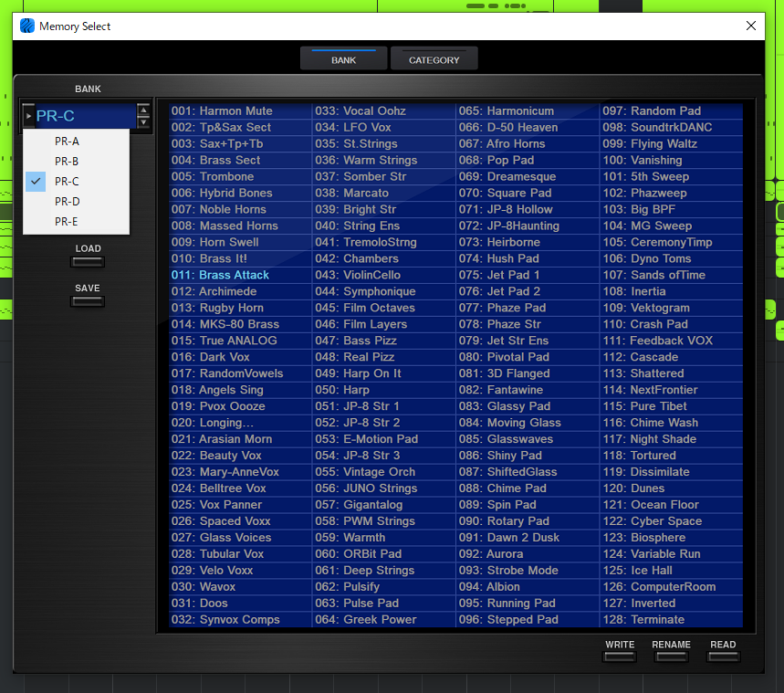Viewport: 784px width, 693px height.
Task: Choose patch 023: Mary-AnneVox
Action: [x=240, y=472]
